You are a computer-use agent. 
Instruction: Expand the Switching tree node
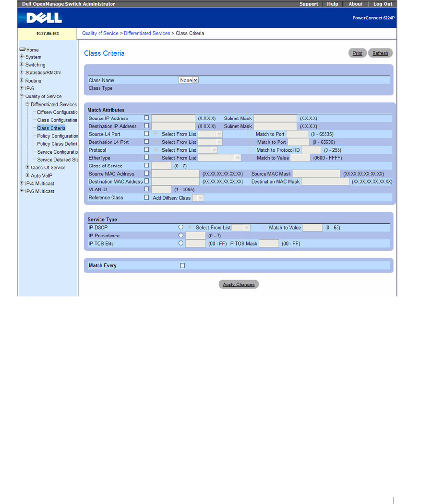point(22,64)
